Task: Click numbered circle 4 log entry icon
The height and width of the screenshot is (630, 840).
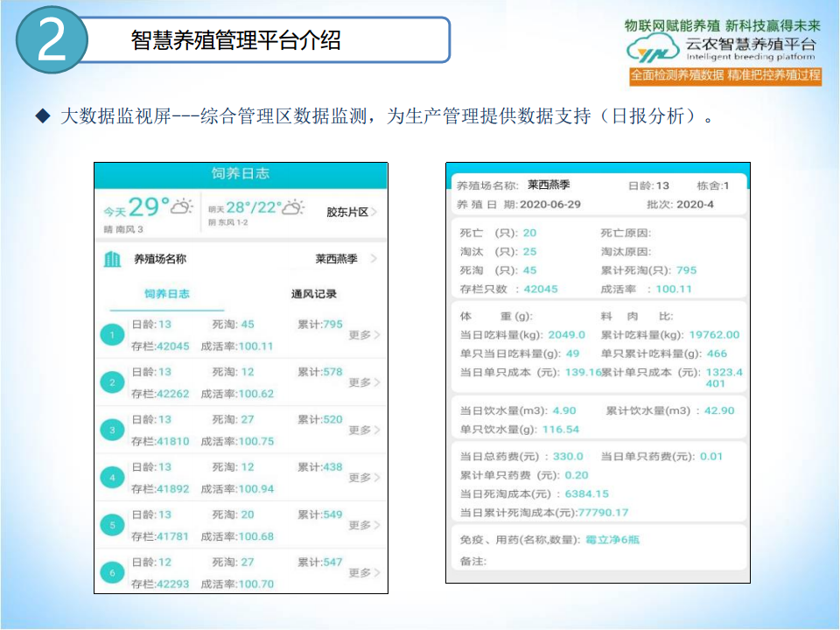Action: (x=112, y=478)
